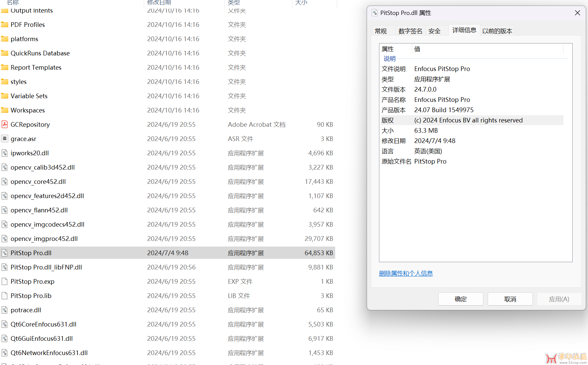Select the 修改日期 2024/7/4 9:48 property row
This screenshot has width=588, height=365.
pos(472,141)
